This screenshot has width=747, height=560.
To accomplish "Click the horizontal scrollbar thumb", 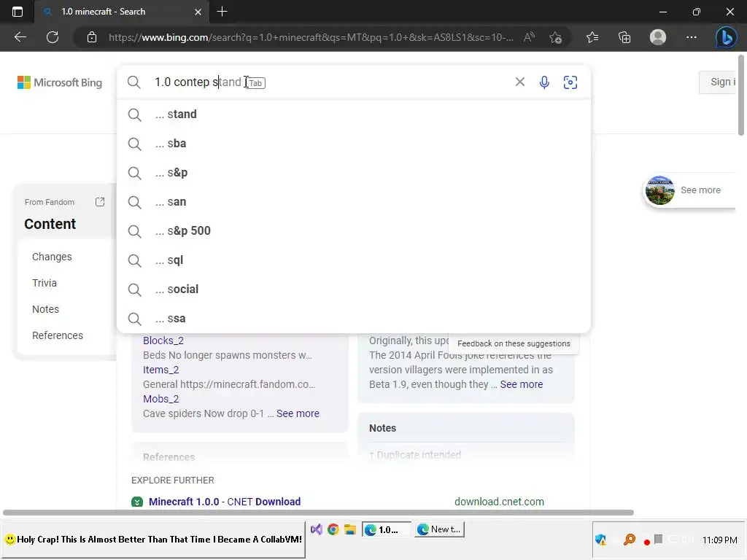I will pyautogui.click(x=318, y=513).
